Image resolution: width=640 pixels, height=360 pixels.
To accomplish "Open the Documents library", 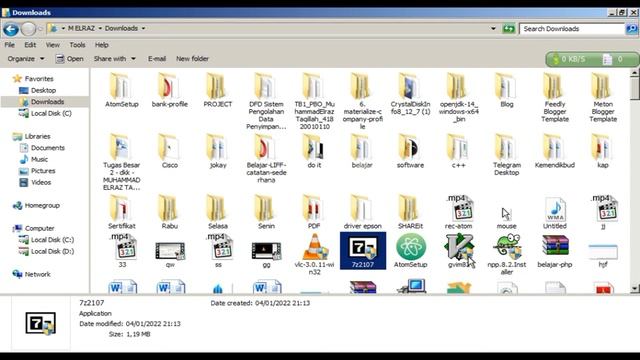I will click(x=42, y=148).
